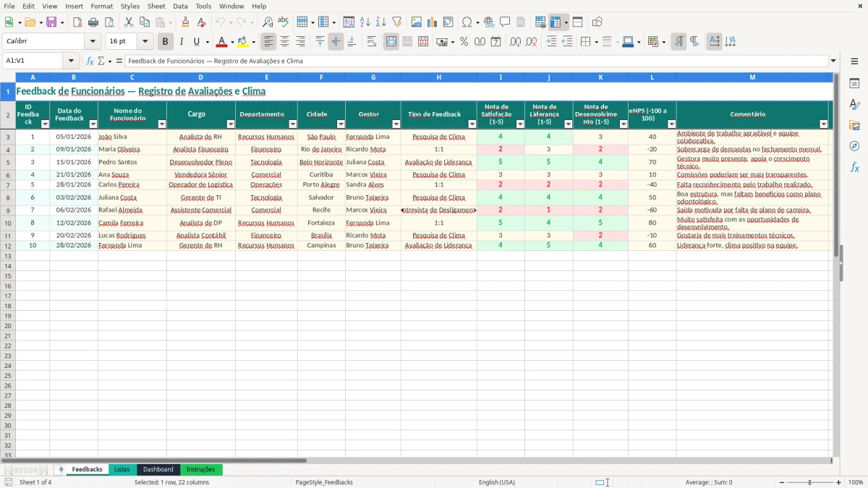Open the sidebar Gallery panel
Viewport: 868px width, 488px height.
(854, 126)
